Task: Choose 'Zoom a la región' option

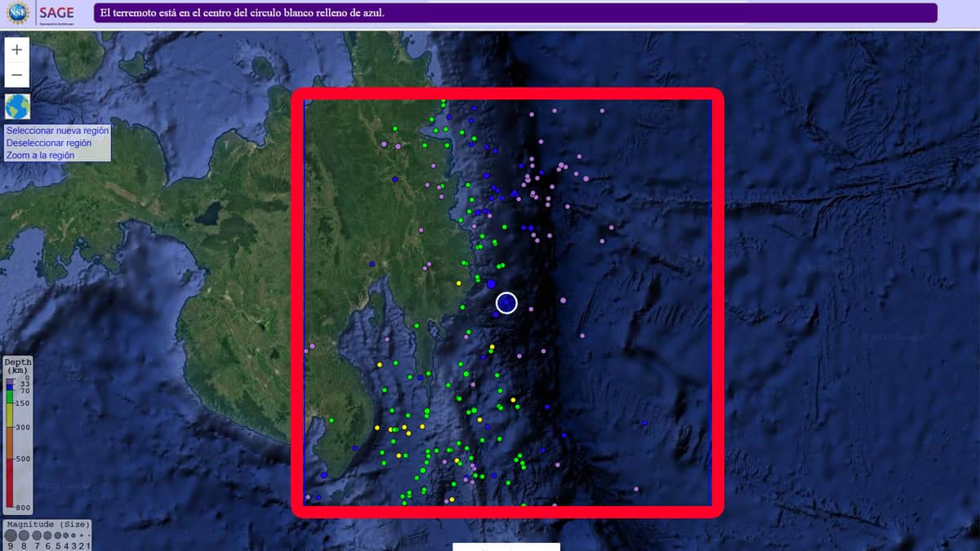Action: point(40,155)
